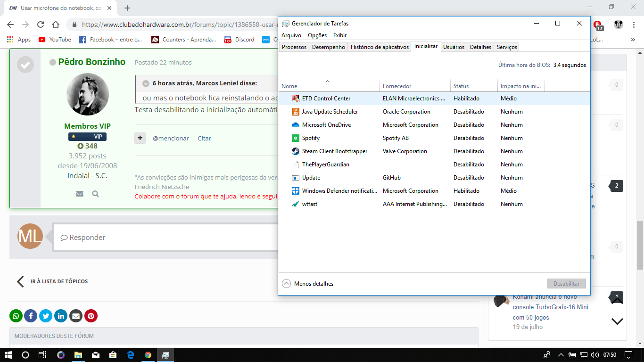Click the Windows Start button
644x362 pixels.
point(8,355)
